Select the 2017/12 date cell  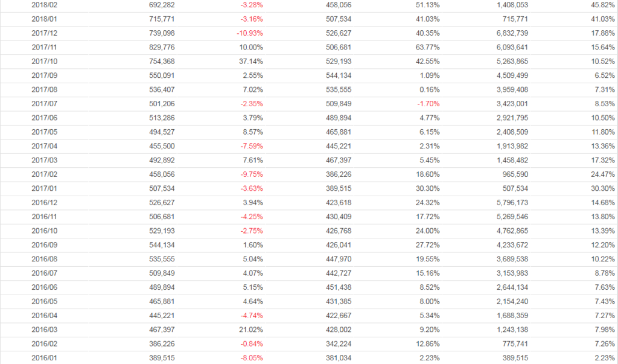coord(44,33)
